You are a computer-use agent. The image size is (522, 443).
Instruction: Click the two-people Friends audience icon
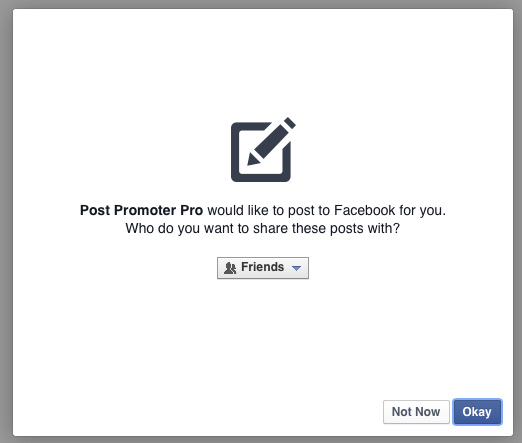click(230, 268)
